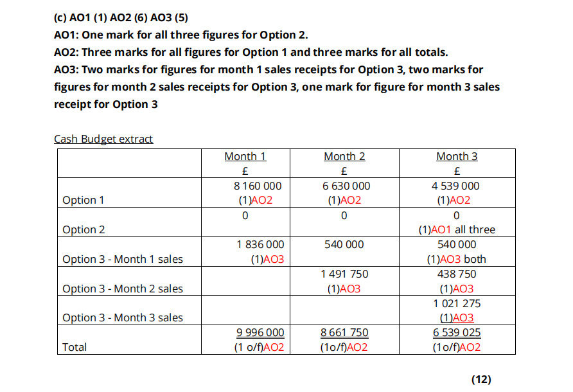573x392 pixels.
Task: Select the 'Month 1' column header
Action: [x=245, y=156]
